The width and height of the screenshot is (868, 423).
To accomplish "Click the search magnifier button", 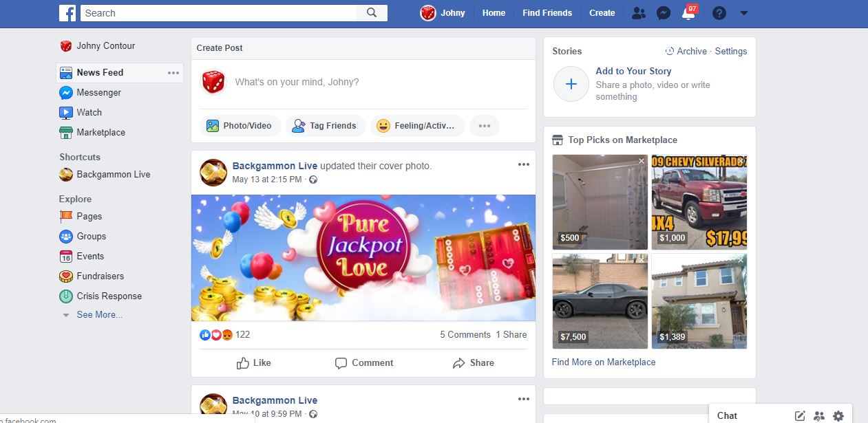I will [x=372, y=13].
